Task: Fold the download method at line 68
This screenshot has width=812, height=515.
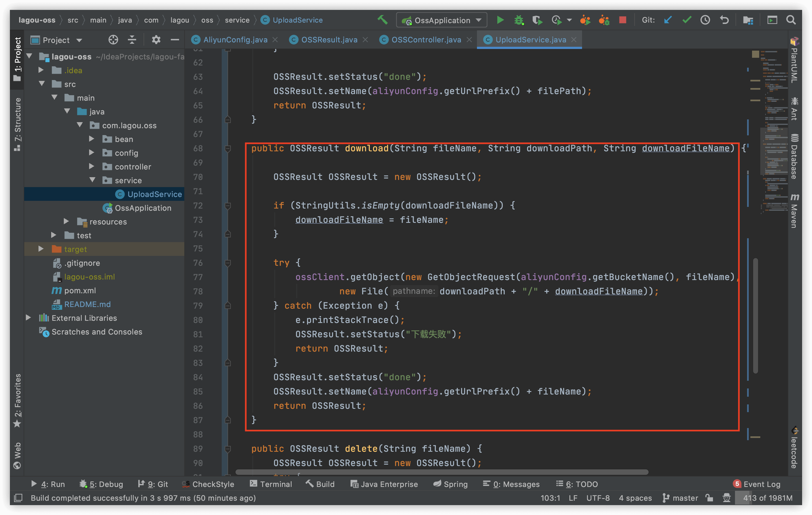Action: pos(227,148)
